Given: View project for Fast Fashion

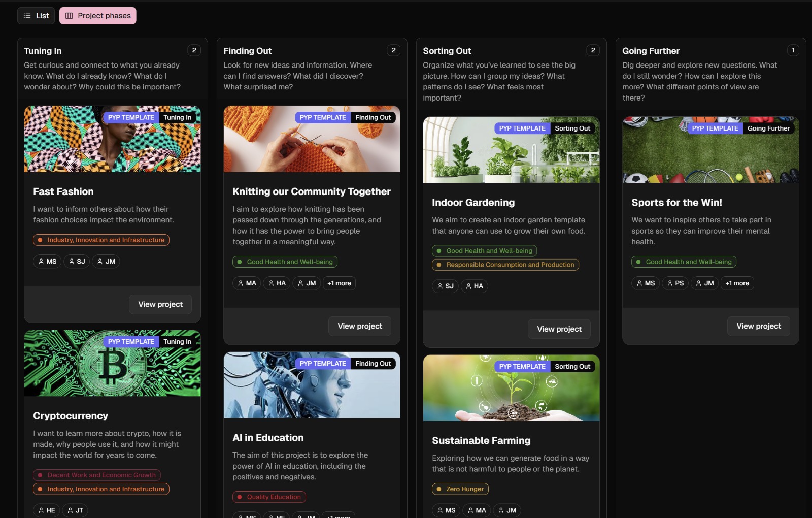Looking at the screenshot, I should click(160, 304).
